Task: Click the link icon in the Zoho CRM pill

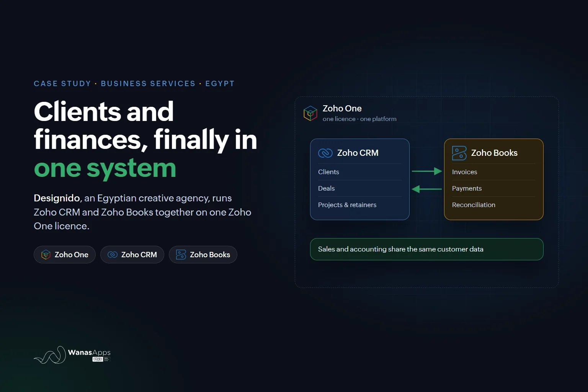Action: click(x=113, y=255)
